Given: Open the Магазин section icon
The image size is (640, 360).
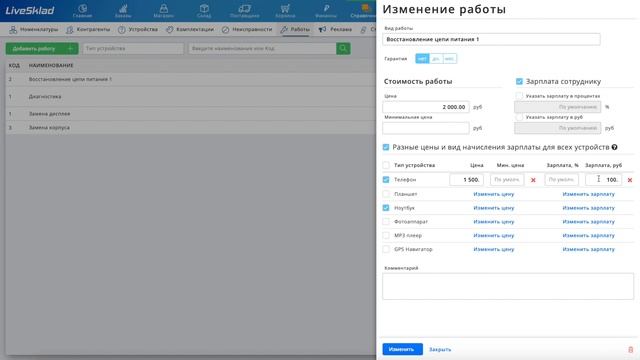Looking at the screenshot, I should coord(164,9).
